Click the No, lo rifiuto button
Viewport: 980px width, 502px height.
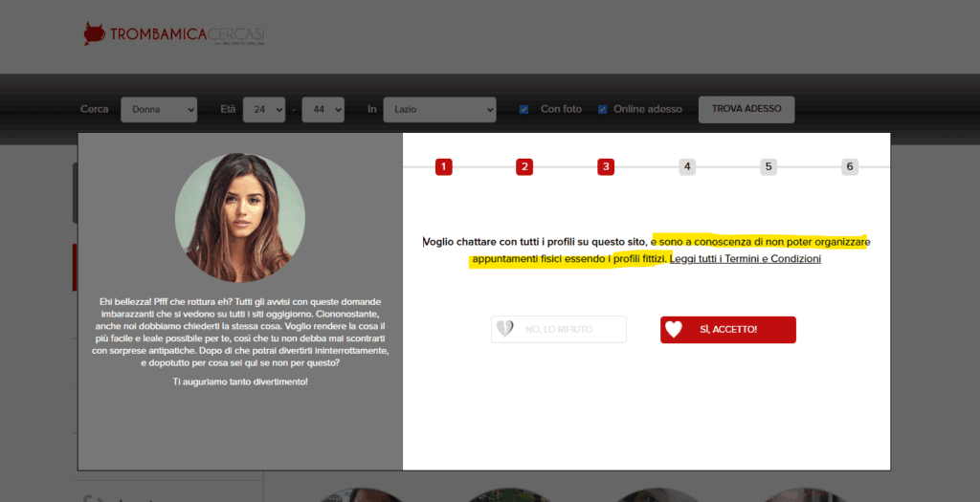pos(559,329)
